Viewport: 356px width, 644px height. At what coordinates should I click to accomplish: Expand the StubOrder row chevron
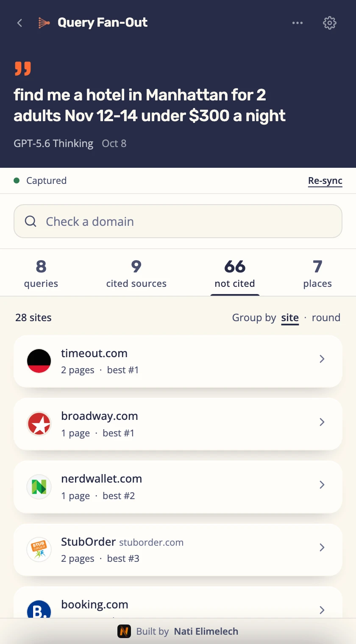click(322, 547)
